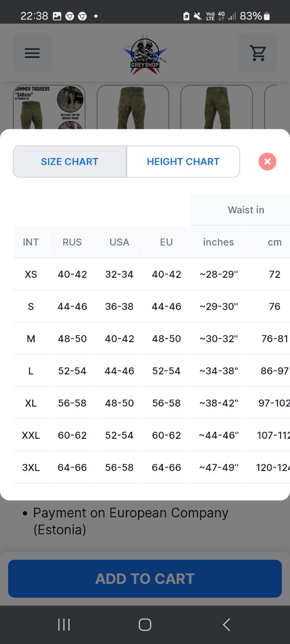Select the Size Chart tab
This screenshot has width=290, height=644.
pyautogui.click(x=70, y=161)
